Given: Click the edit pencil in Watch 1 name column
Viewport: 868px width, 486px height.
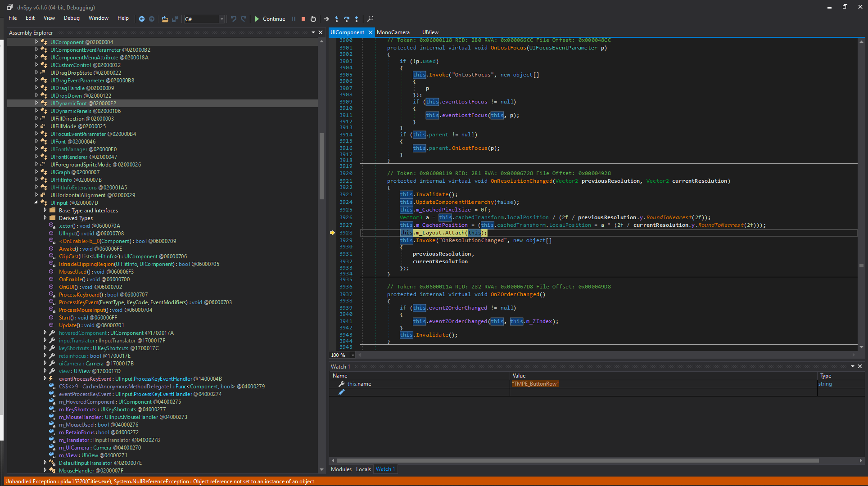Looking at the screenshot, I should tap(341, 392).
